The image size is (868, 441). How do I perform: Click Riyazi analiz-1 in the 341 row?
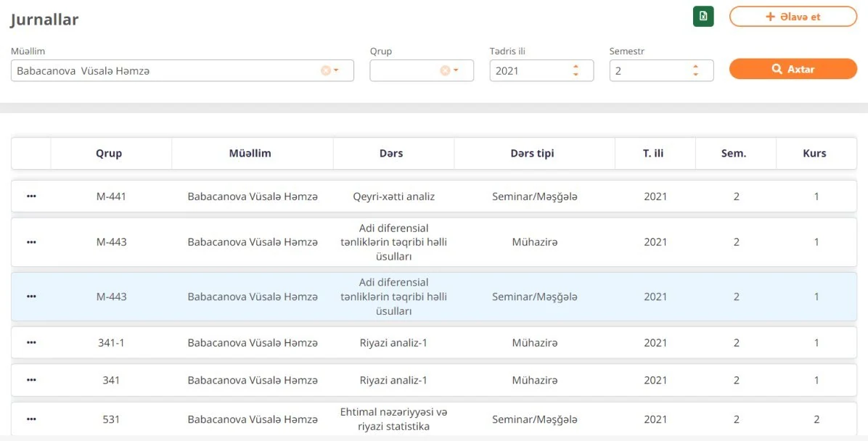[x=393, y=380]
